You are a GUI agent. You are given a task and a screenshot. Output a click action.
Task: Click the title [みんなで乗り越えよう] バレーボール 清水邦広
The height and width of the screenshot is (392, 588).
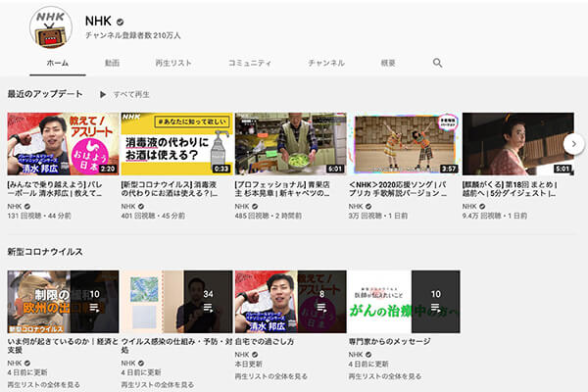click(x=55, y=189)
